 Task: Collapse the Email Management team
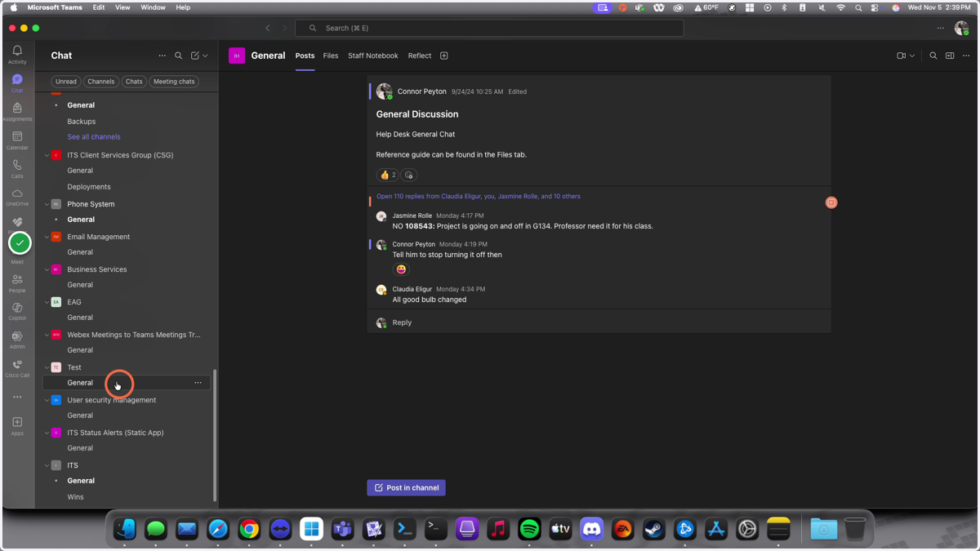[x=47, y=237]
